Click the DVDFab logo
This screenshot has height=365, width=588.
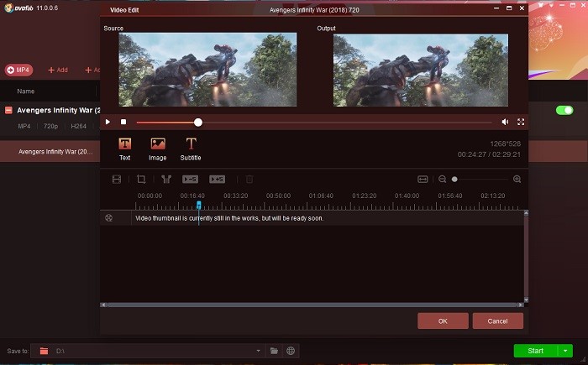[18, 8]
